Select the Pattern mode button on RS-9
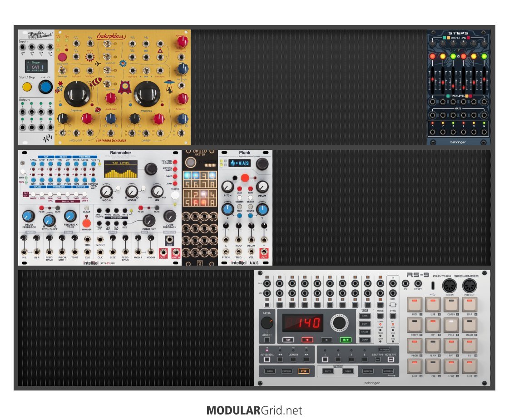The width and height of the screenshot is (509, 420). (x=287, y=371)
